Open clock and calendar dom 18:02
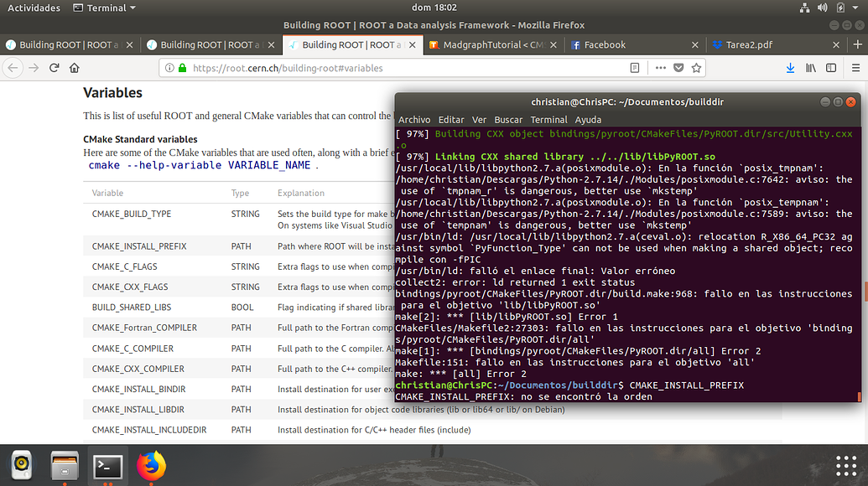The width and height of the screenshot is (868, 486). (434, 8)
